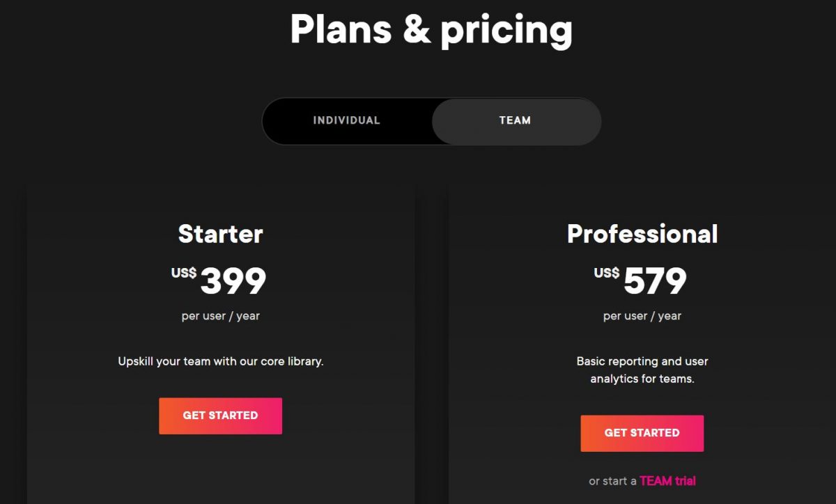Switch to the INDIVIDUAL pricing view

[x=346, y=120]
